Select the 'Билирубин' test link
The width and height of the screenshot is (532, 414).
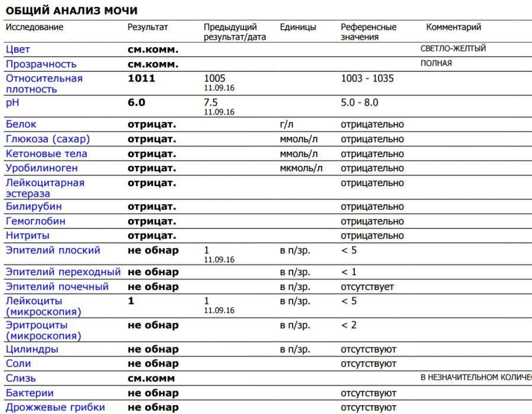[x=34, y=207]
